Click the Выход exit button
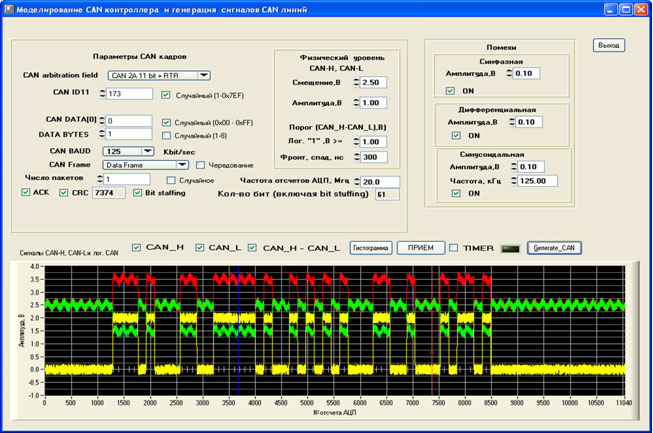The width and height of the screenshot is (653, 433). coord(608,45)
